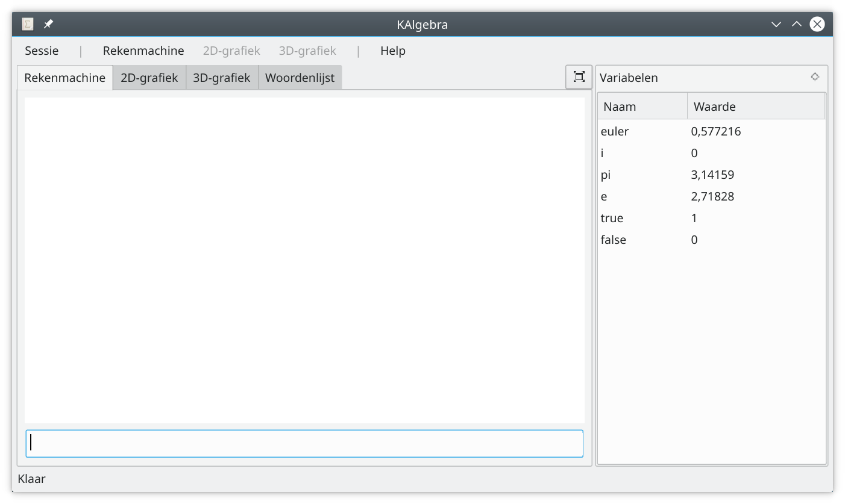This screenshot has width=845, height=504.
Task: Click the disabled 3D-grafiek menu
Action: (x=307, y=51)
